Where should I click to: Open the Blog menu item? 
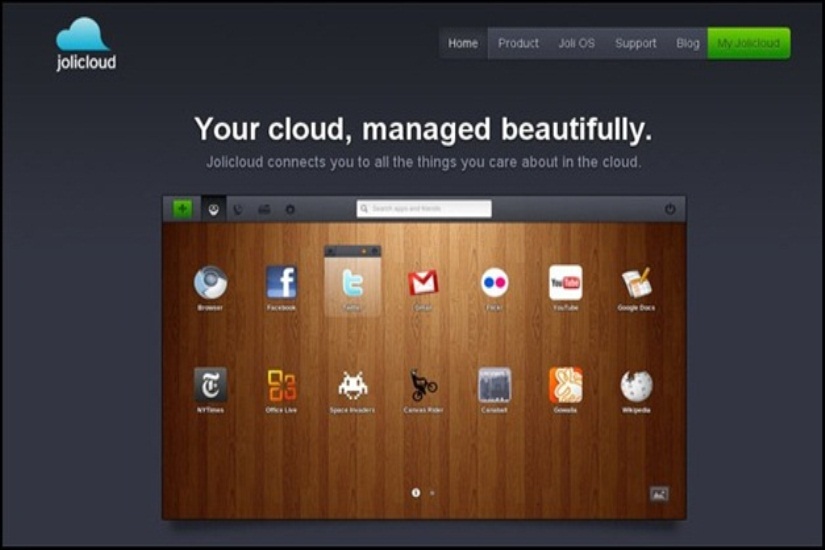688,43
